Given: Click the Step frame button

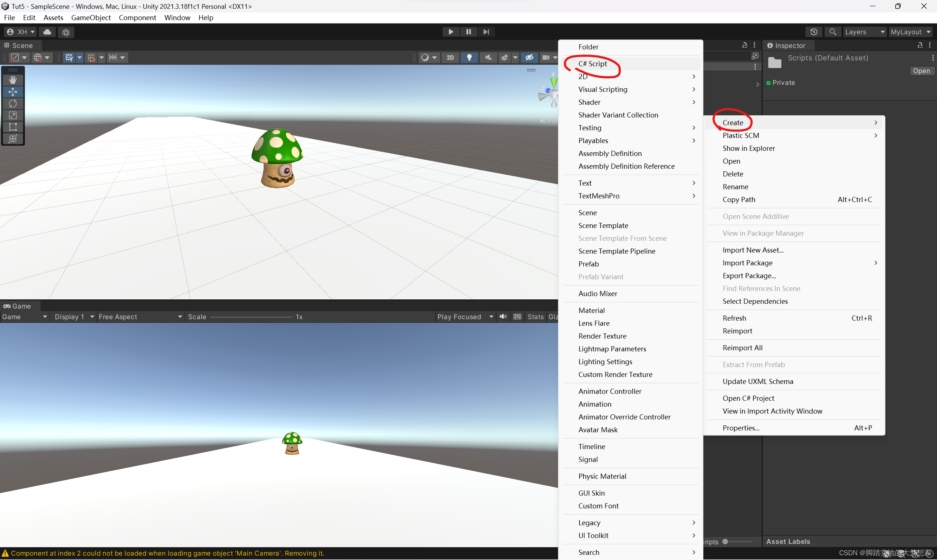Looking at the screenshot, I should (486, 32).
